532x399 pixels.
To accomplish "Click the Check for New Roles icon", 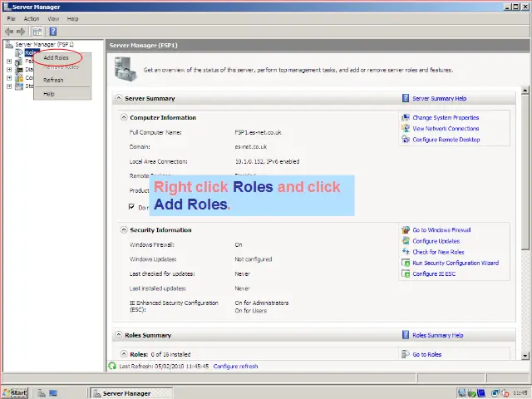I will pyautogui.click(x=406, y=251).
